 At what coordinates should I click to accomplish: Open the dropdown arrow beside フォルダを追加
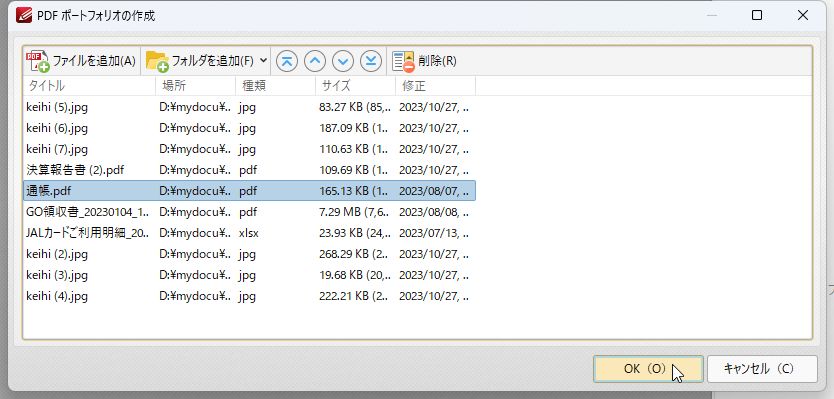coord(263,61)
